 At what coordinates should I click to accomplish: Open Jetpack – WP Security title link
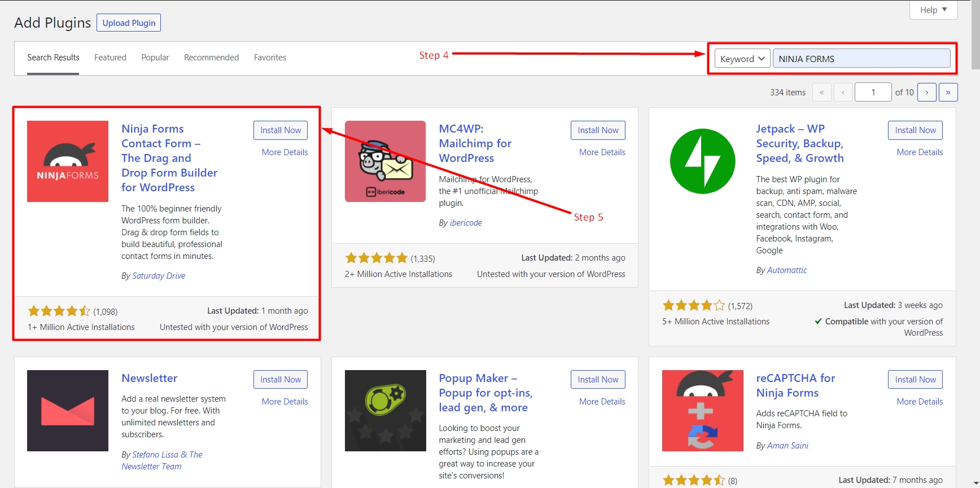tap(800, 143)
